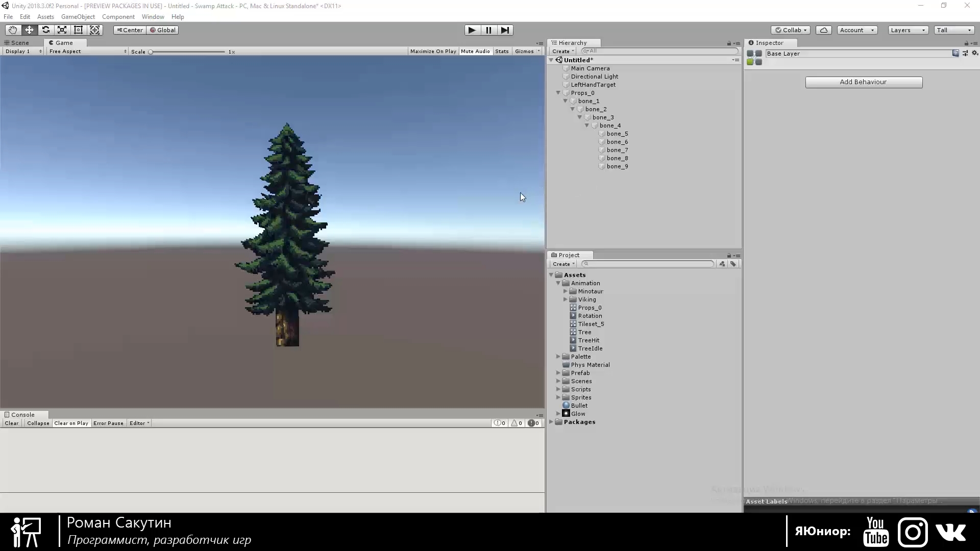
Task: Toggle Error Pause in Console
Action: click(x=107, y=423)
